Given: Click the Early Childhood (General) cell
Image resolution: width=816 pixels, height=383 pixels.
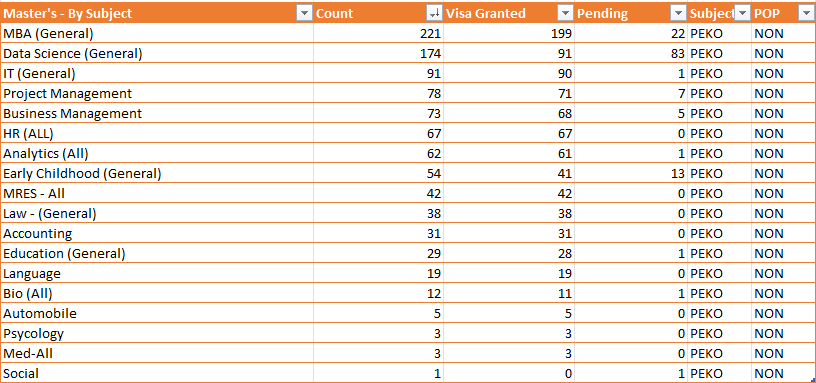Looking at the screenshot, I should (157, 173).
